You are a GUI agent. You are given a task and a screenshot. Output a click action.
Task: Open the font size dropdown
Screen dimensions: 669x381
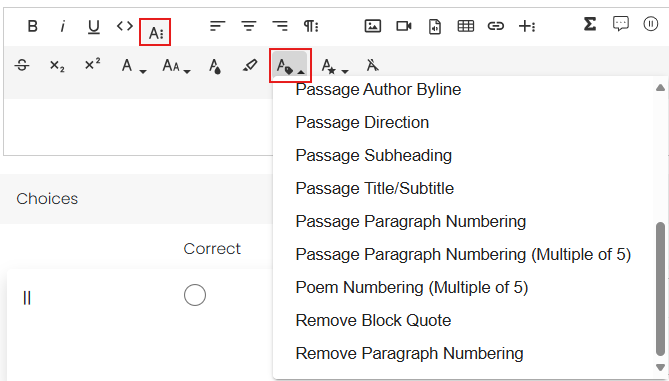pyautogui.click(x=176, y=66)
